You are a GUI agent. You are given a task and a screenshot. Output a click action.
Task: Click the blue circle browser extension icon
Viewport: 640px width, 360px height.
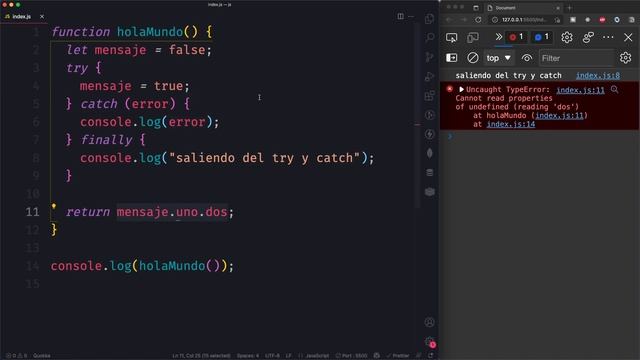point(617,20)
